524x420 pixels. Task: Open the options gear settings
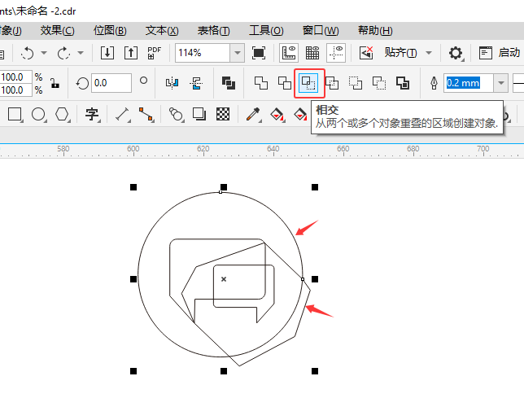(x=456, y=53)
